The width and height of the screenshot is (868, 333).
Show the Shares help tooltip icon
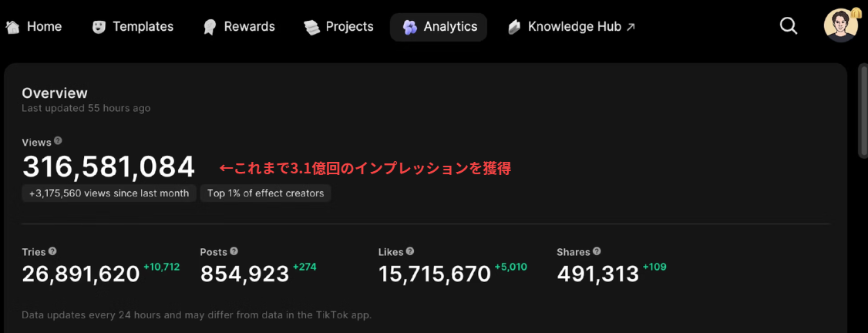pyautogui.click(x=597, y=251)
